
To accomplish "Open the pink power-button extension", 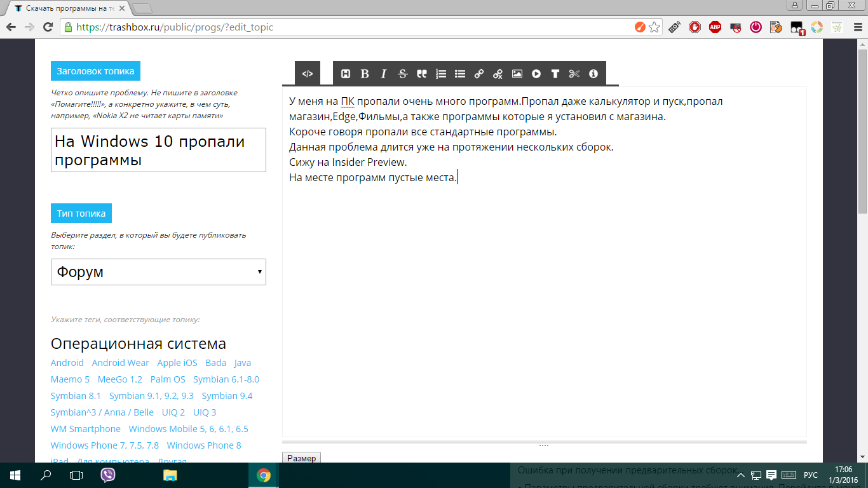I will (x=756, y=27).
